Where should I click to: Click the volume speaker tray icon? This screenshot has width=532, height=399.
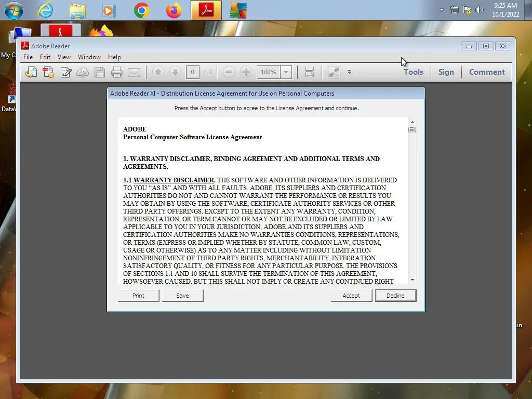[x=479, y=10]
